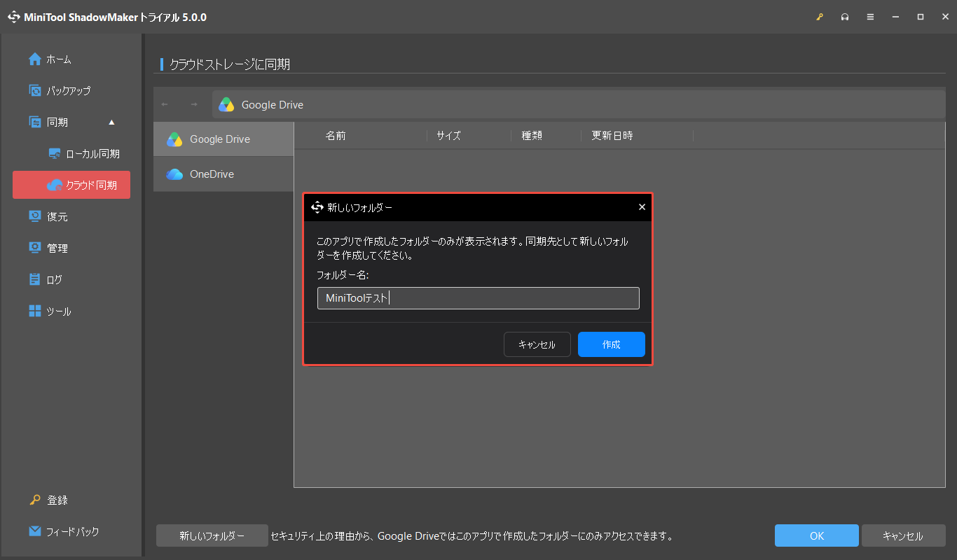Select the 同期 sidebar item
This screenshot has width=957, height=560.
pyautogui.click(x=71, y=122)
